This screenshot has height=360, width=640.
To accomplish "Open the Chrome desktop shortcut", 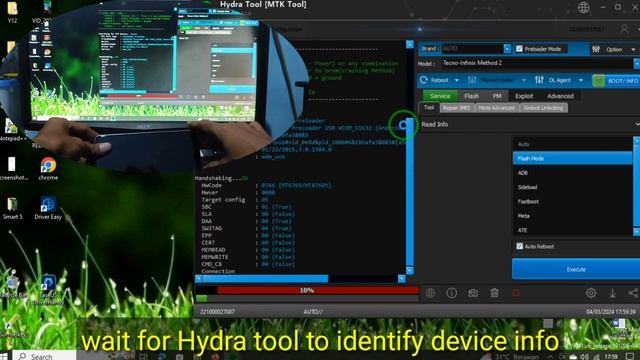I will (48, 169).
